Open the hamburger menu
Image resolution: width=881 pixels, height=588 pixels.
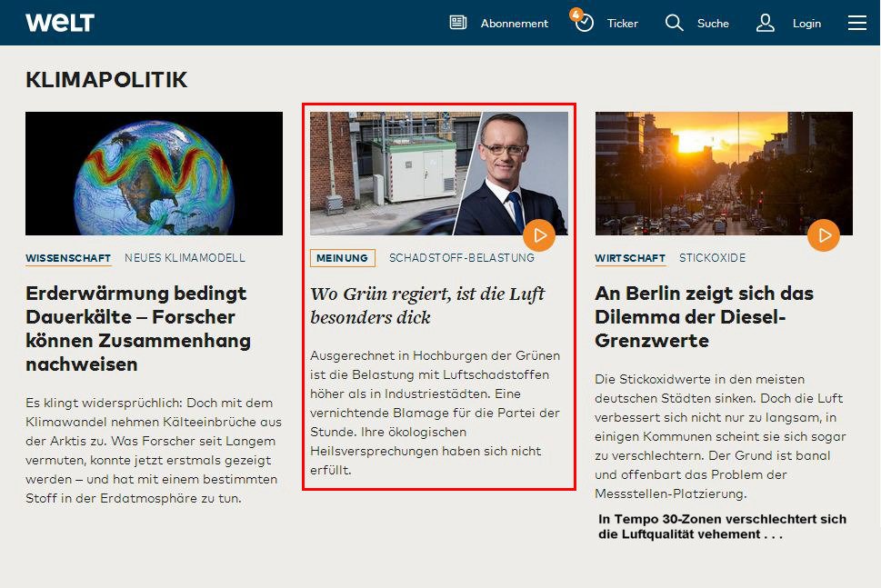(856, 23)
